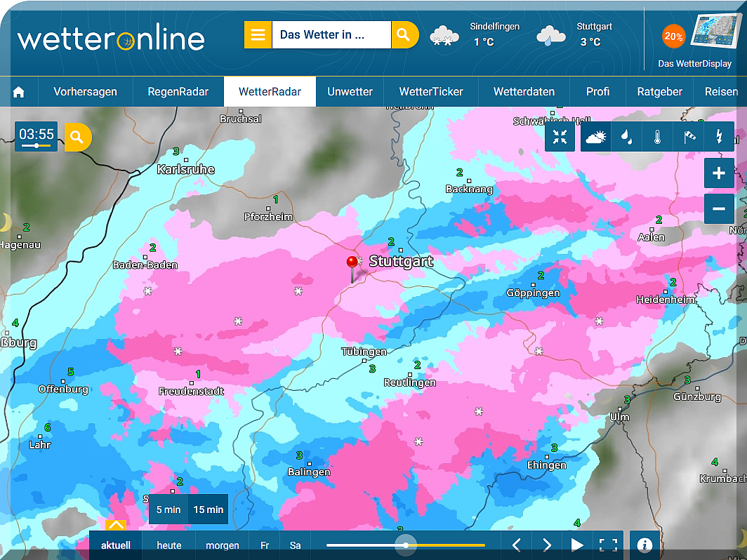Select the 15 min interval
747x560 pixels.
coord(209,509)
